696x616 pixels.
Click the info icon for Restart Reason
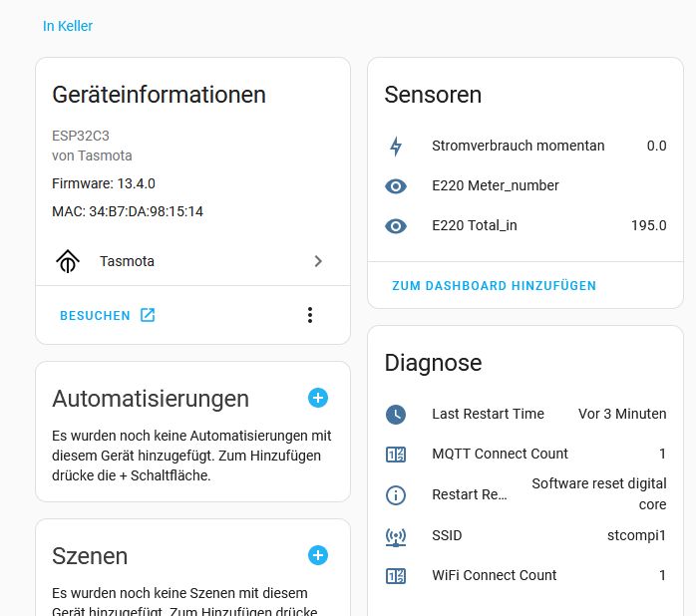tap(396, 495)
